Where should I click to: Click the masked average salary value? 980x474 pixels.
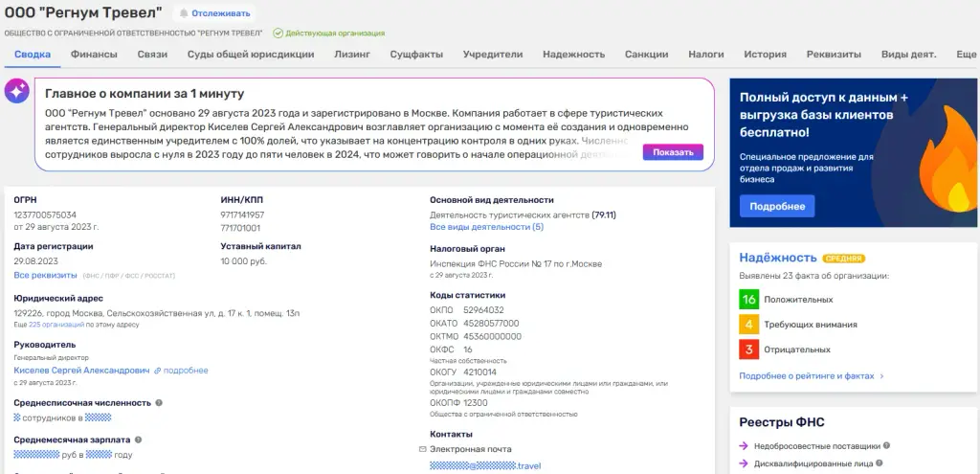tap(36, 455)
